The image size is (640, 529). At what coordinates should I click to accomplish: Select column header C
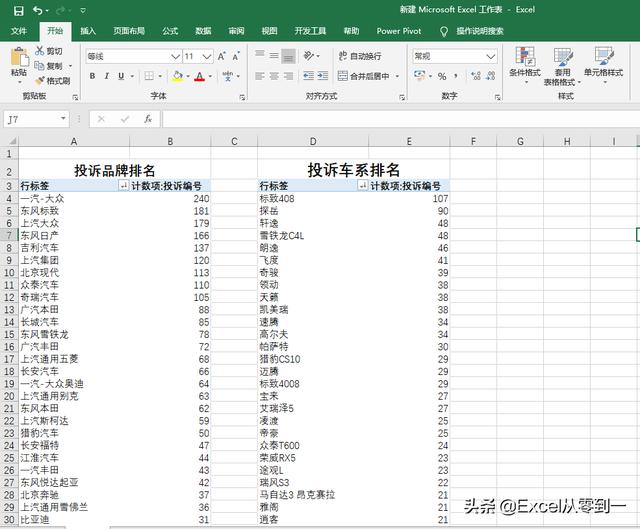tap(234, 141)
